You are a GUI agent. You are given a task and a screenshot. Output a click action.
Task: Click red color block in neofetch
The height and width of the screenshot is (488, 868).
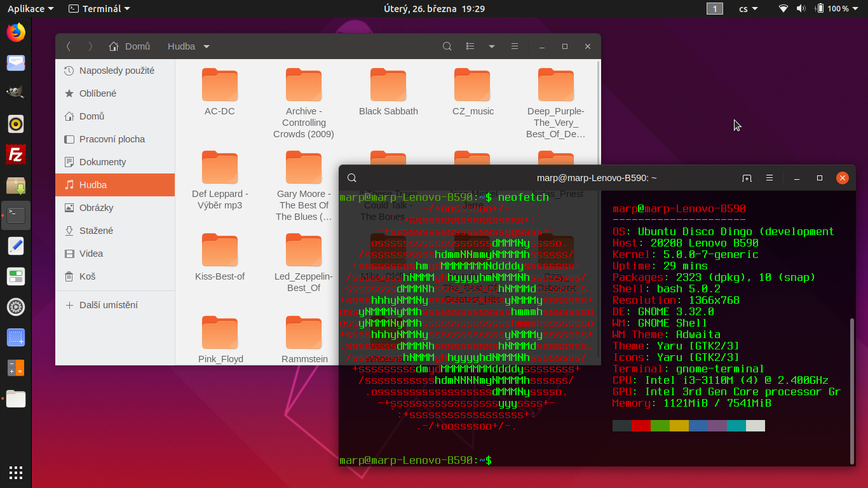pyautogui.click(x=641, y=425)
